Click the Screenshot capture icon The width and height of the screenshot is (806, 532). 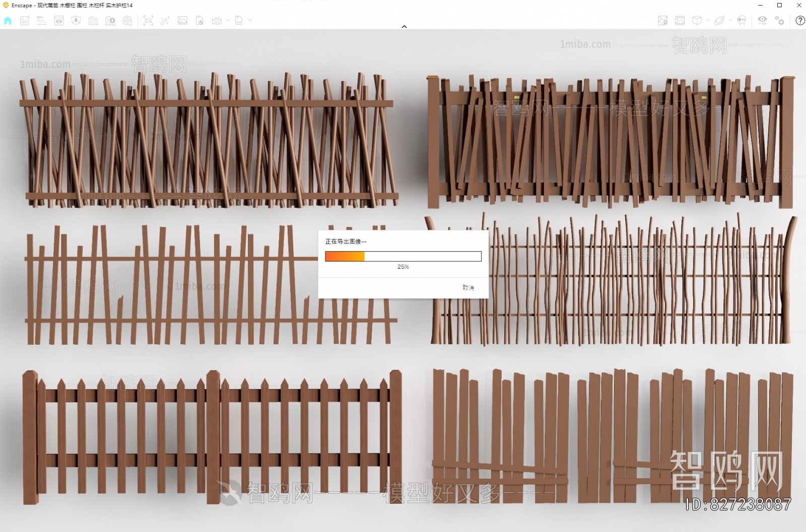tap(148, 21)
